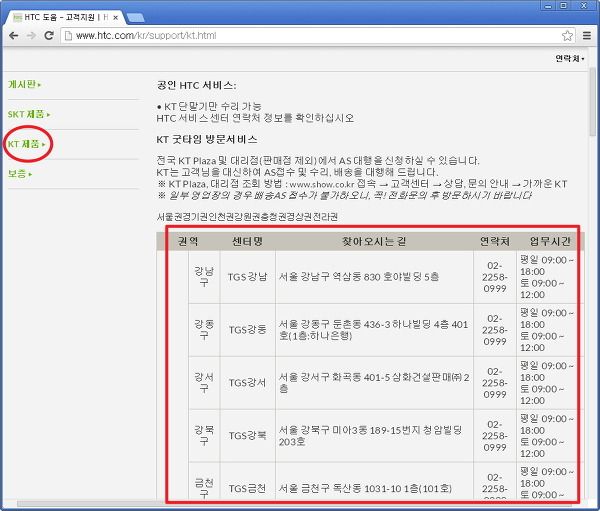Click business hours in TGS강북 row

click(547, 436)
